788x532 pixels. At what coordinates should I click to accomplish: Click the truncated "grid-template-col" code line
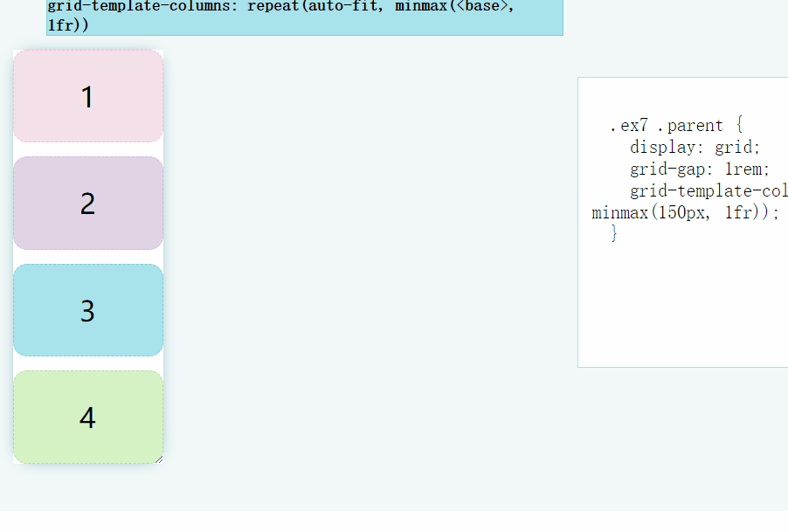709,191
